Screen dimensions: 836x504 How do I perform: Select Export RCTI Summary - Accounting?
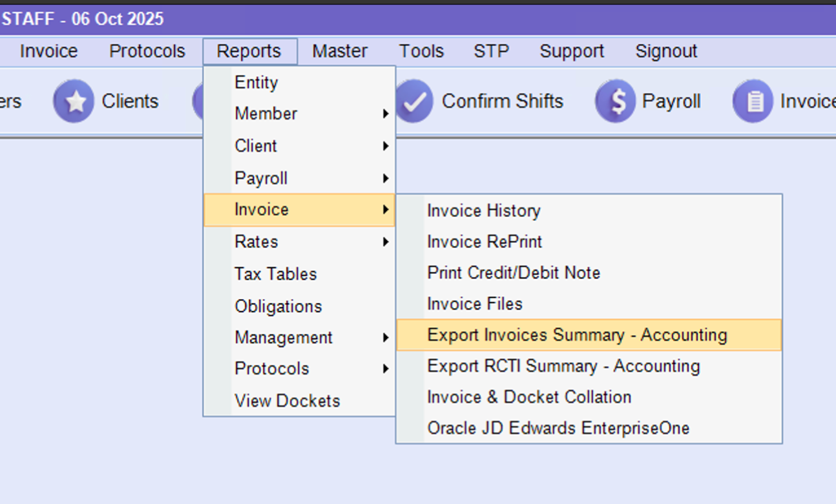[563, 366]
